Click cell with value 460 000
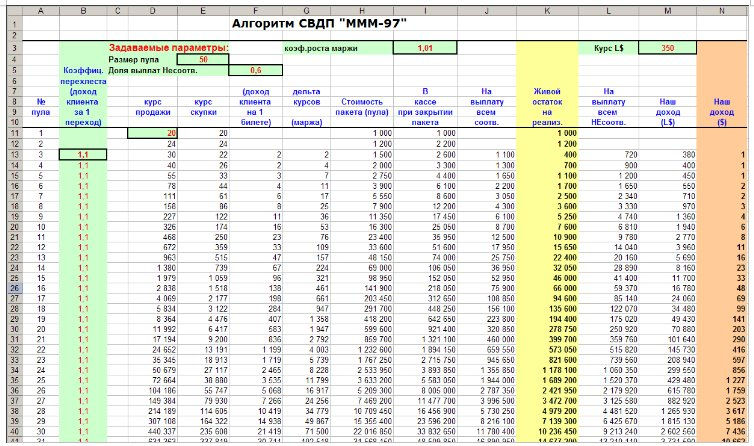This screenshot has width=754, height=446. coord(487,339)
